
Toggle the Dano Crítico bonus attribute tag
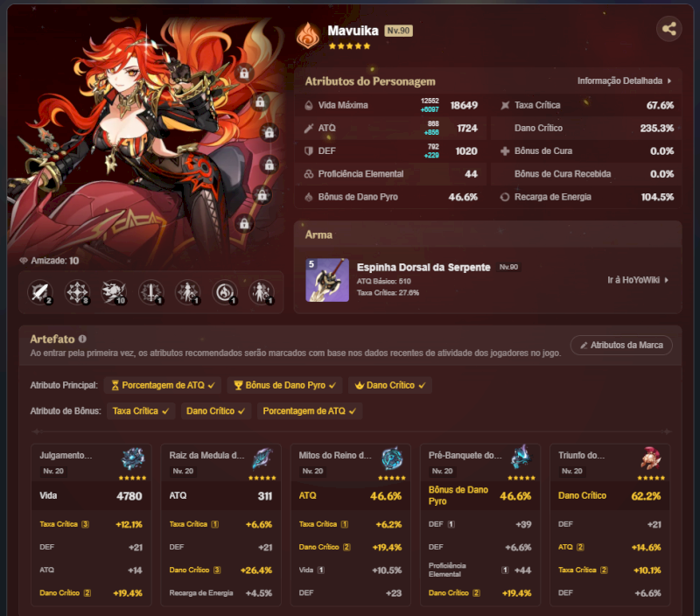pyautogui.click(x=215, y=411)
